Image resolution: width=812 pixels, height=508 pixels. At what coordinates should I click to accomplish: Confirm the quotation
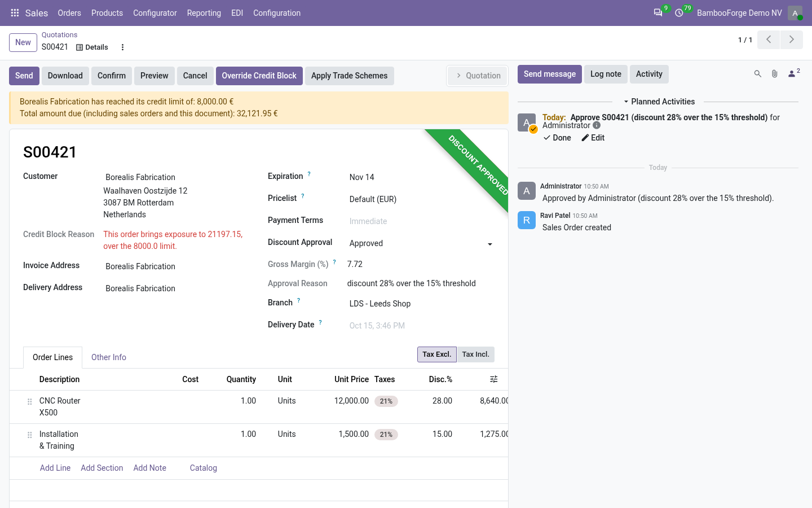pos(112,76)
